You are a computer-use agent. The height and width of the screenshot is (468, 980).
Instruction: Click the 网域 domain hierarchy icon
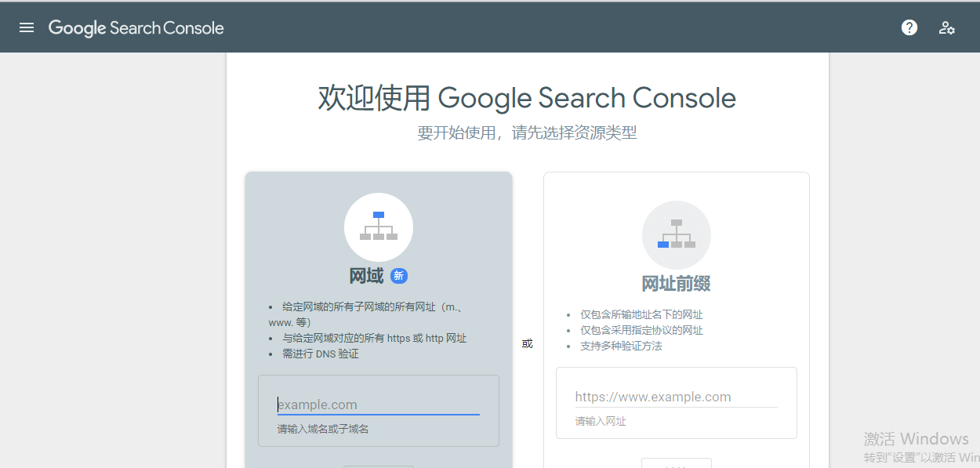(379, 227)
